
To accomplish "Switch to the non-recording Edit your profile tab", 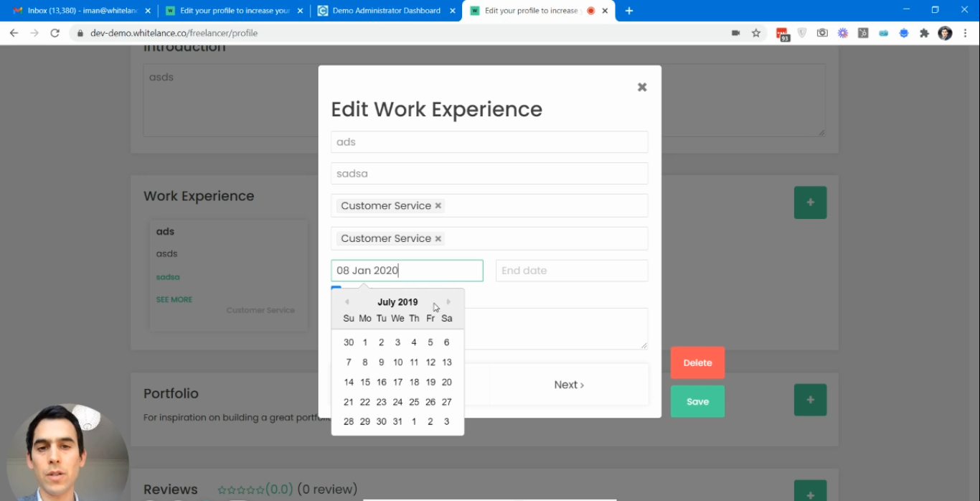I will pos(235,11).
